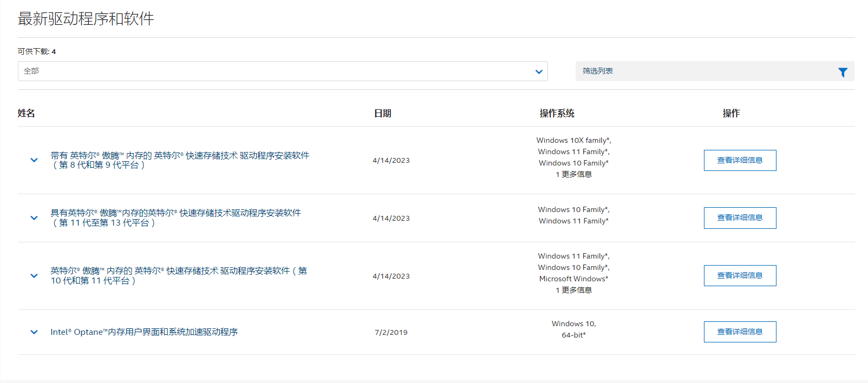The height and width of the screenshot is (383, 868).
Task: Click 查看详细信息 for the 10th/11th gen driver
Action: coord(740,276)
